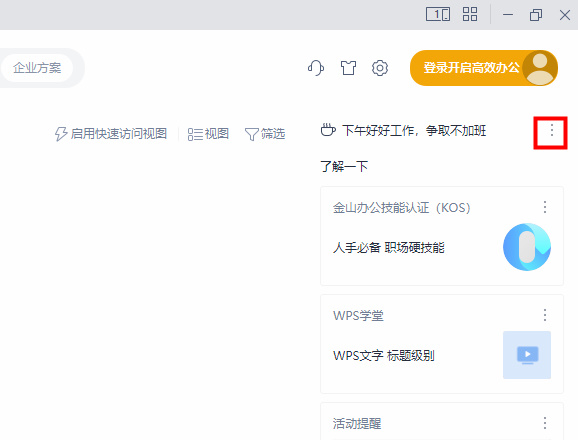This screenshot has height=440, width=578.
Task: Open the four-square grid icon
Action: tap(470, 15)
